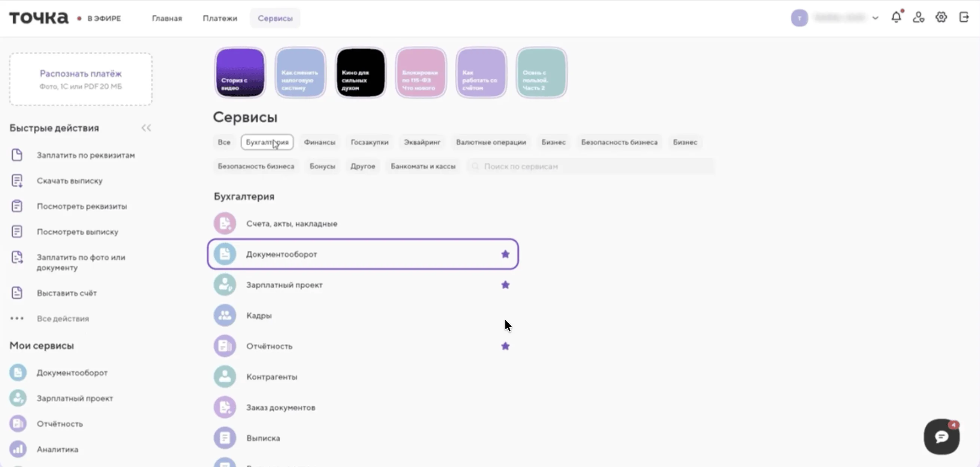Click Распознать платёж upload link

click(x=80, y=73)
